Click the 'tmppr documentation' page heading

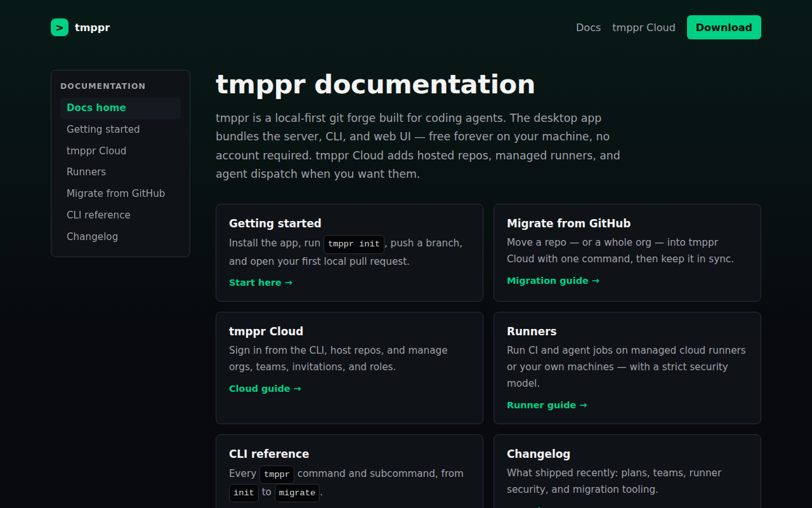click(376, 84)
